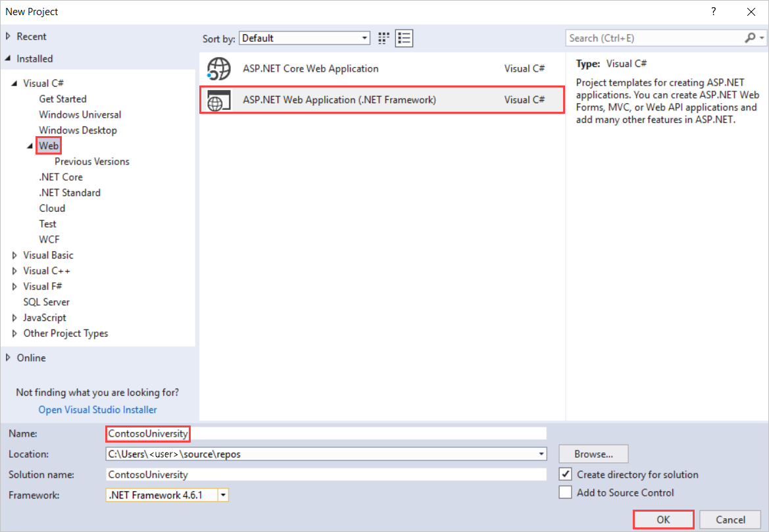Screen dimensions: 769x532
Task: Click the Name input field
Action: (263, 433)
